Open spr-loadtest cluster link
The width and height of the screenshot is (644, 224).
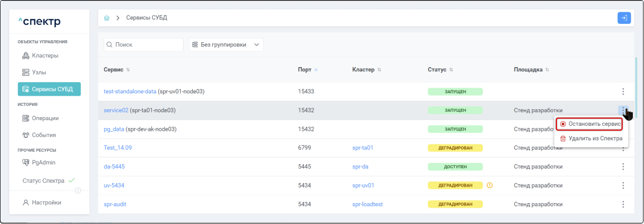(367, 204)
